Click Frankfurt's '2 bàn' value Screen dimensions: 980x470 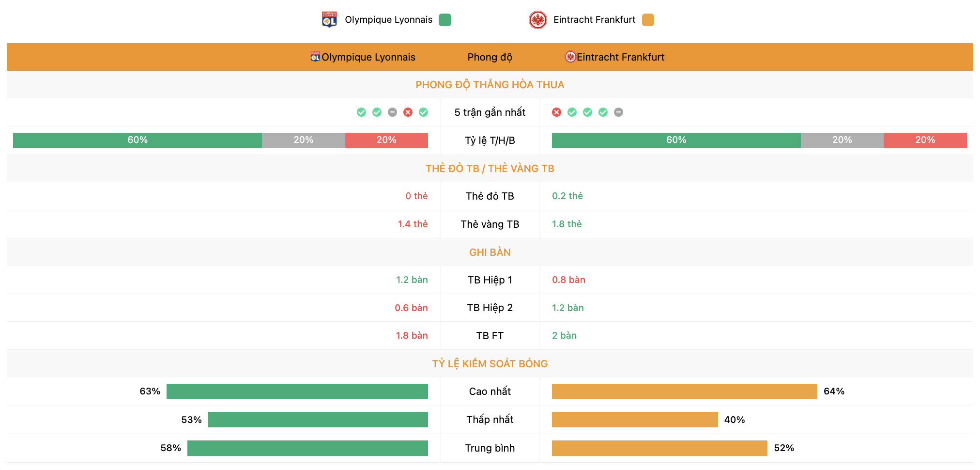coord(564,335)
